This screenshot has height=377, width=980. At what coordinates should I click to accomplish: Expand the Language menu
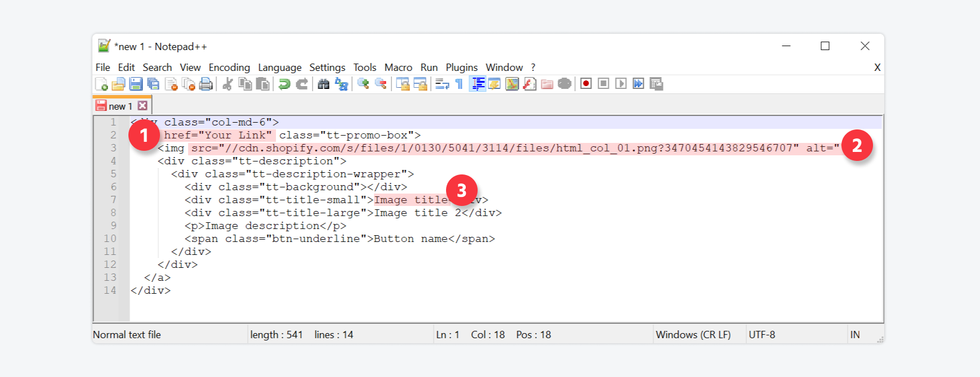tap(279, 68)
